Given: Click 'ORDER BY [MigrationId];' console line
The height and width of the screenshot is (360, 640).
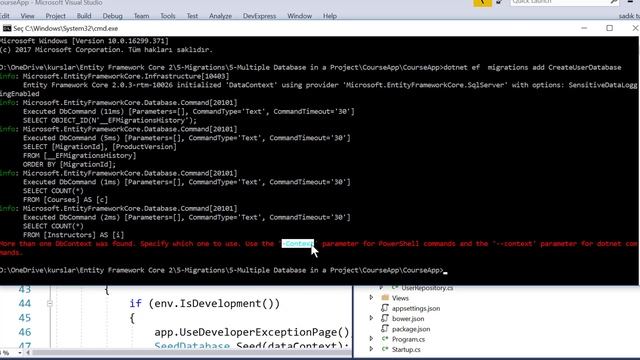Looking at the screenshot, I should pyautogui.click(x=69, y=164).
